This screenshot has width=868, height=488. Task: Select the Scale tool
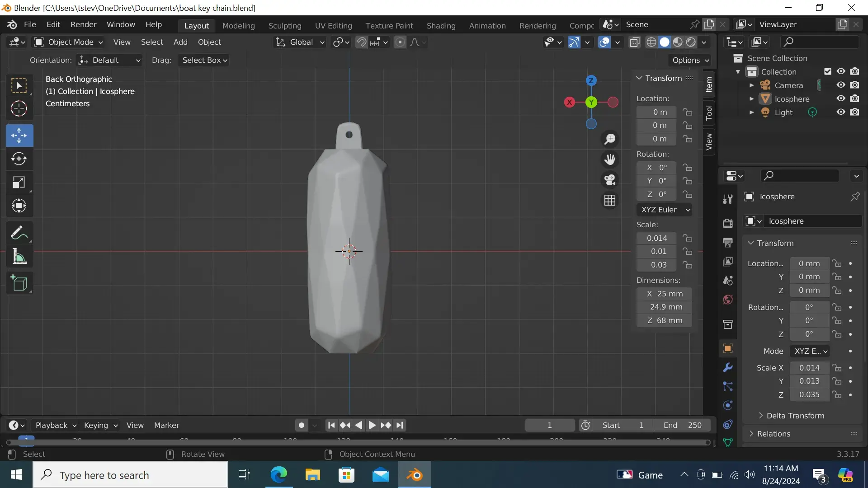(19, 182)
